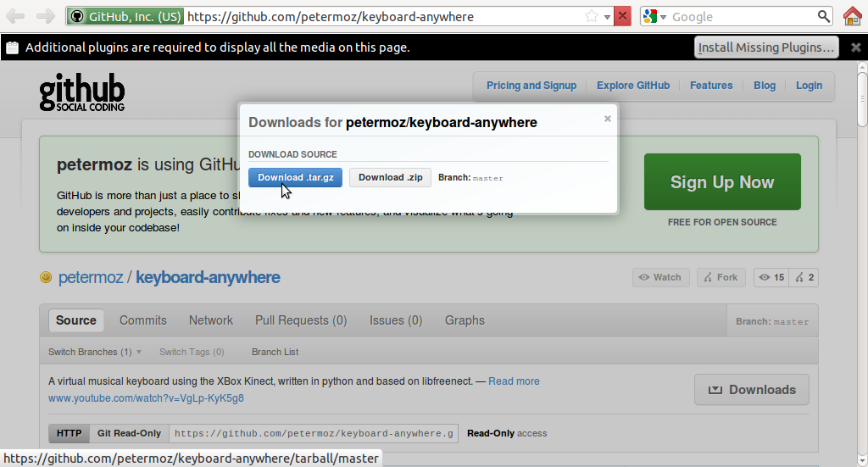Click the repository clone URL field

(314, 433)
